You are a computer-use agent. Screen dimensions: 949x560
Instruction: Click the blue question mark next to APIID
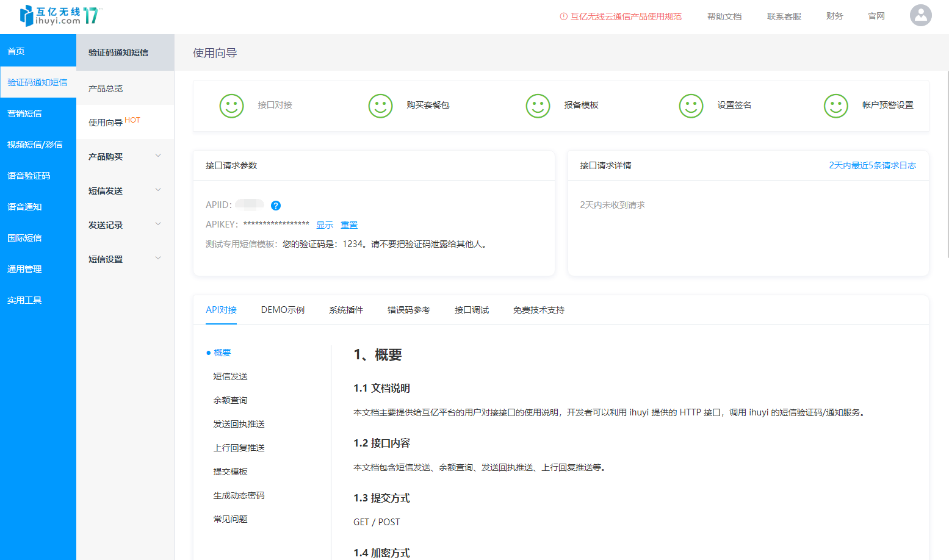(x=276, y=206)
